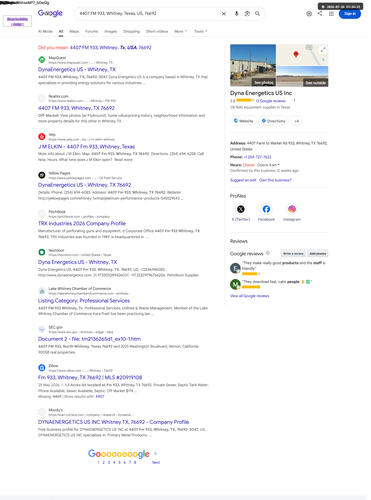This screenshot has width=371, height=500.
Task: Switch to the Forums tab
Action: click(91, 31)
